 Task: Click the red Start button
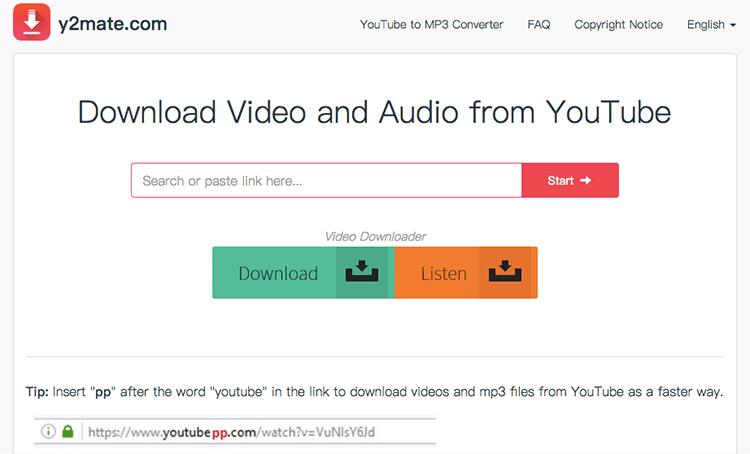click(x=570, y=180)
